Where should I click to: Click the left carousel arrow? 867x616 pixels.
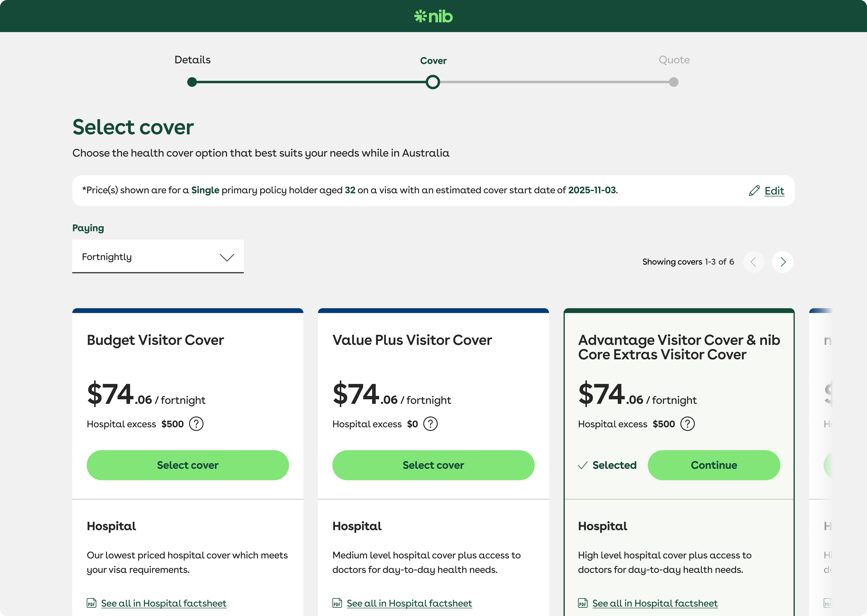click(754, 262)
